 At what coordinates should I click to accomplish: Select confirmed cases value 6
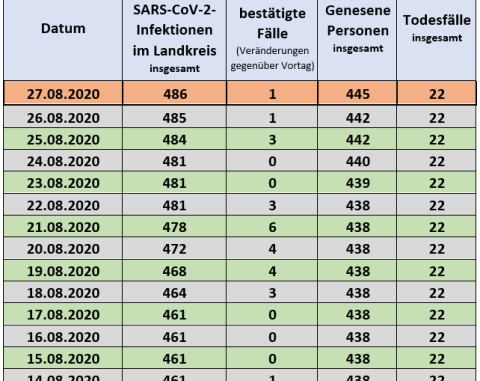coord(272,227)
